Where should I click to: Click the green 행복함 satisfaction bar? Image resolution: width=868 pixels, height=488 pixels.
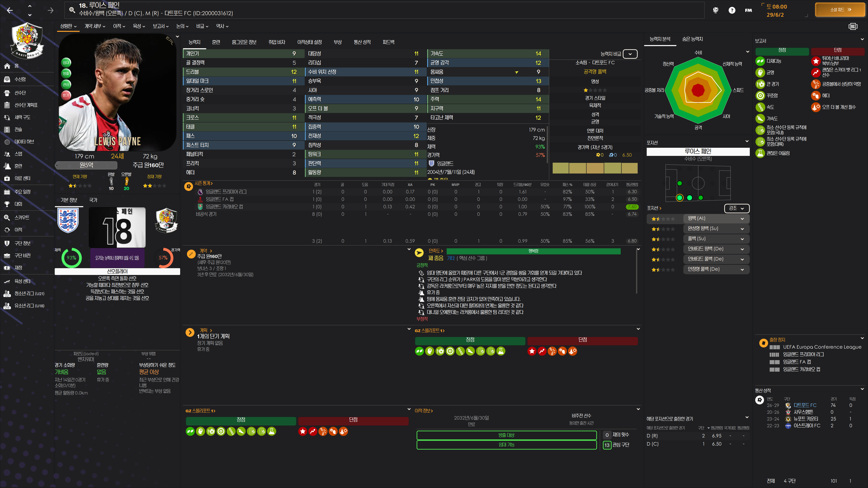(533, 251)
